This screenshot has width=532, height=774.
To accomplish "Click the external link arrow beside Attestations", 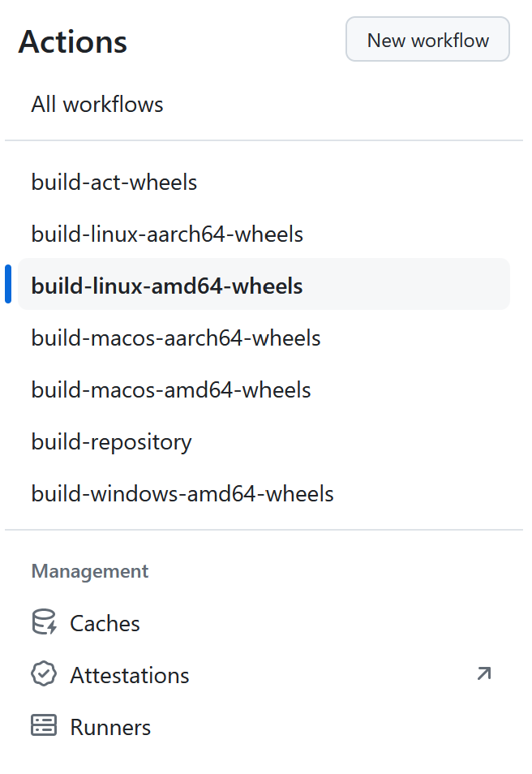I will pyautogui.click(x=484, y=674).
